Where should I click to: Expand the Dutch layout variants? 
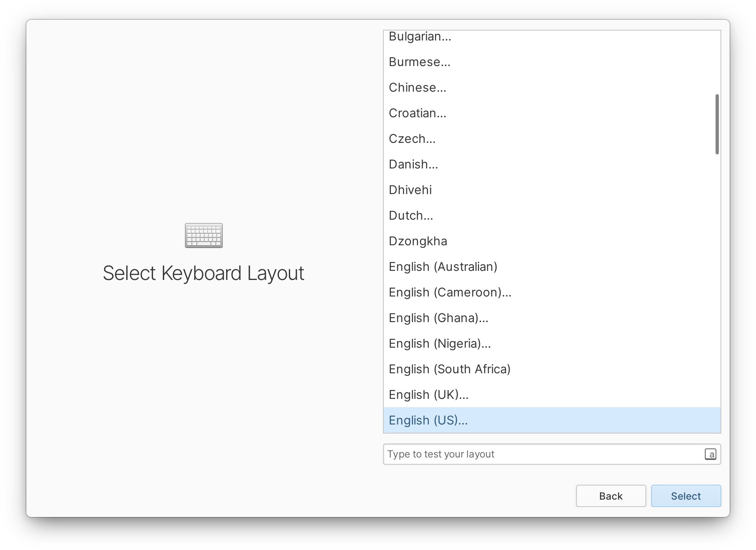pos(411,216)
